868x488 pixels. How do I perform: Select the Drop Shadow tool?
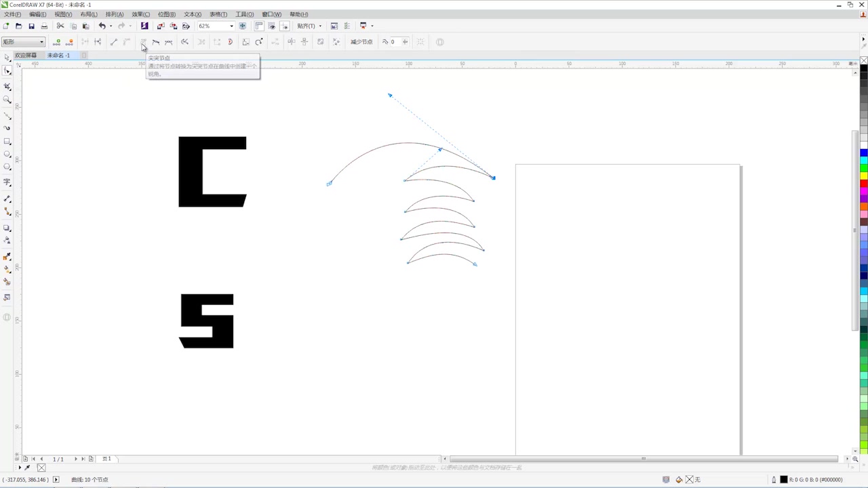click(7, 228)
